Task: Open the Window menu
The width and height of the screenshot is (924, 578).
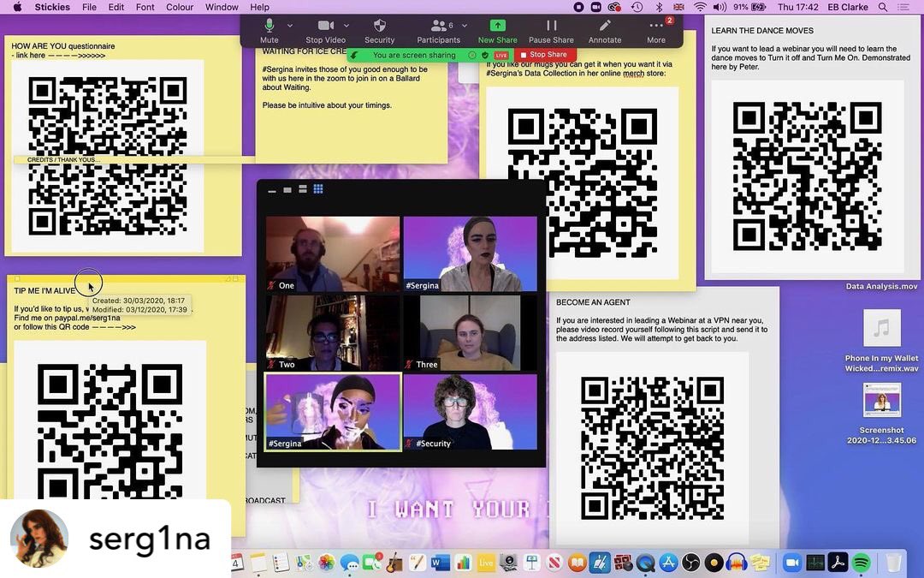Action: pos(222,7)
